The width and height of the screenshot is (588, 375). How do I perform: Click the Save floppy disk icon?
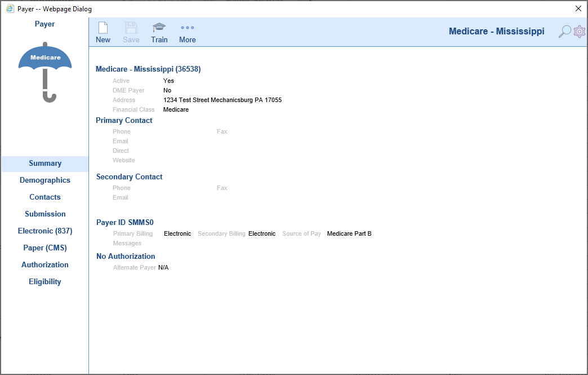point(131,28)
